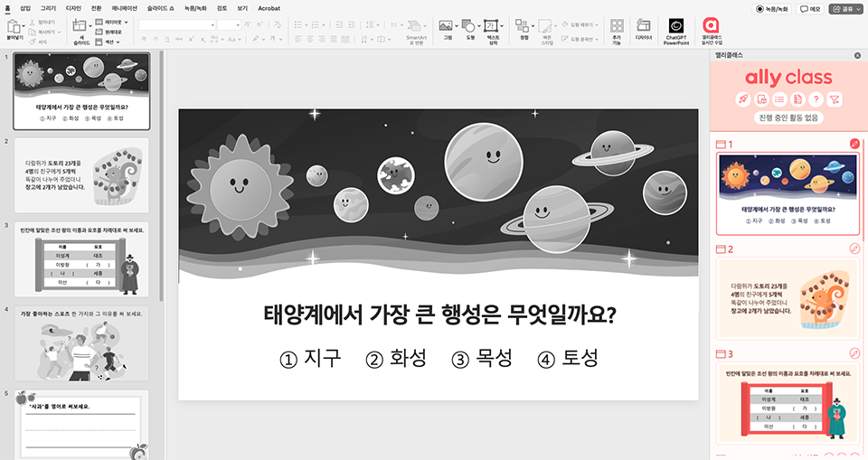Click the rocket icon in ally class panel
Screen dimensions: 868x460
743,99
